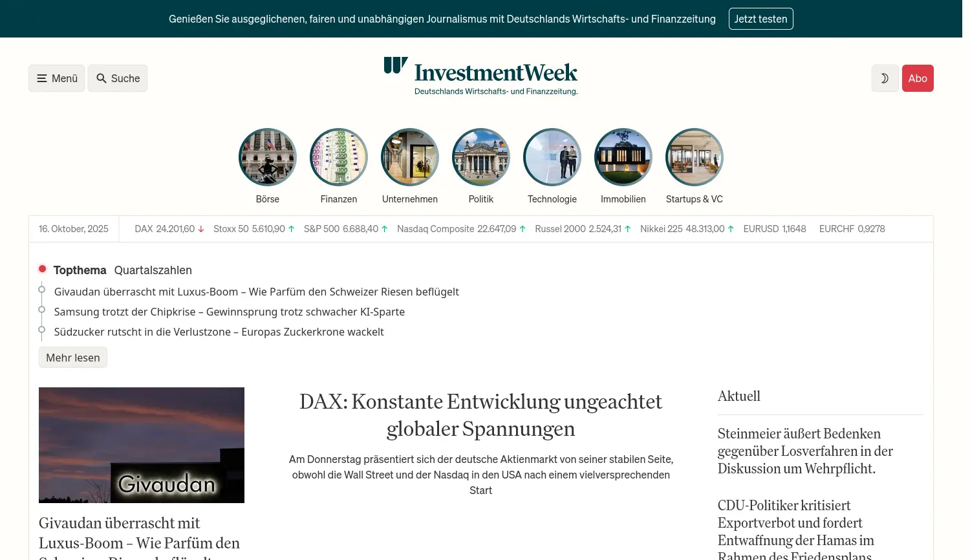Open the Börse category circle icon
Image resolution: width=970 pixels, height=560 pixels.
click(267, 157)
